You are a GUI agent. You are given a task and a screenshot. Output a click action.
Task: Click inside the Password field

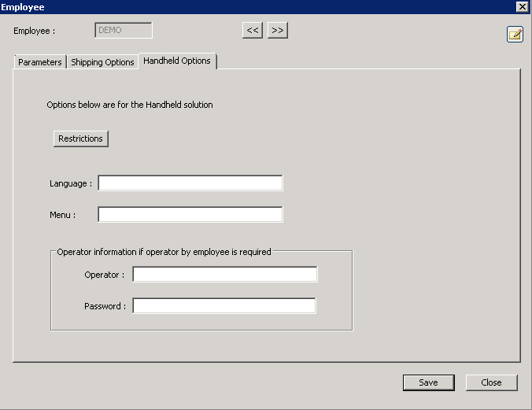(224, 306)
